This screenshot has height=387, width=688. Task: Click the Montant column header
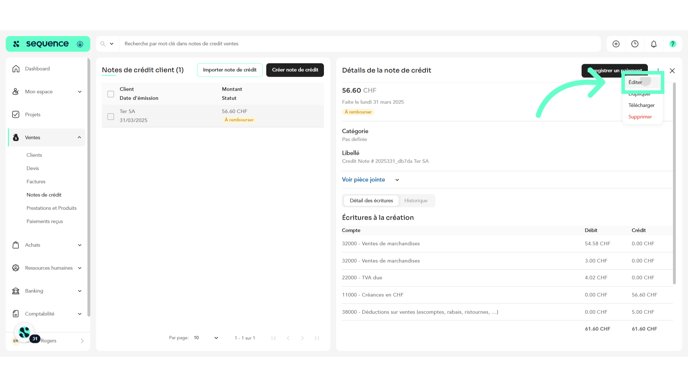(232, 89)
